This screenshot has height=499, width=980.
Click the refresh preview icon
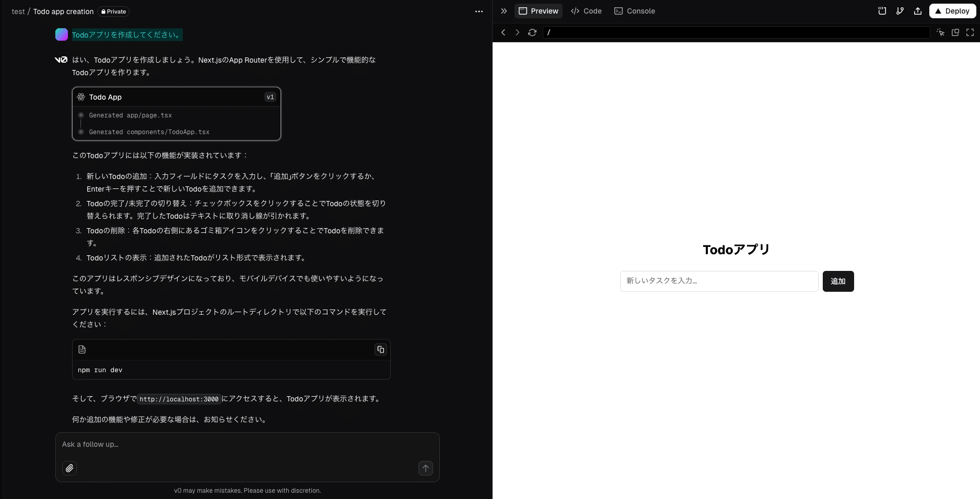tap(532, 32)
